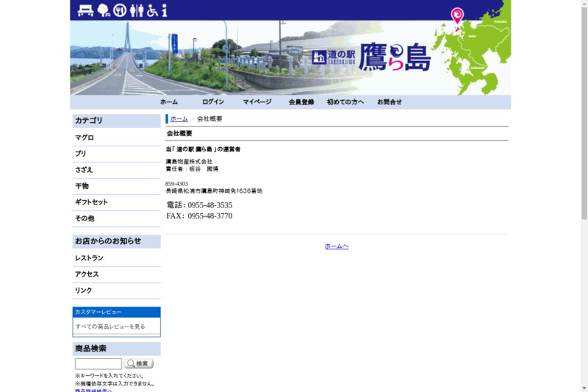The height and width of the screenshot is (392, 588).
Task: Open the アクセス link in sidebar
Action: [87, 274]
